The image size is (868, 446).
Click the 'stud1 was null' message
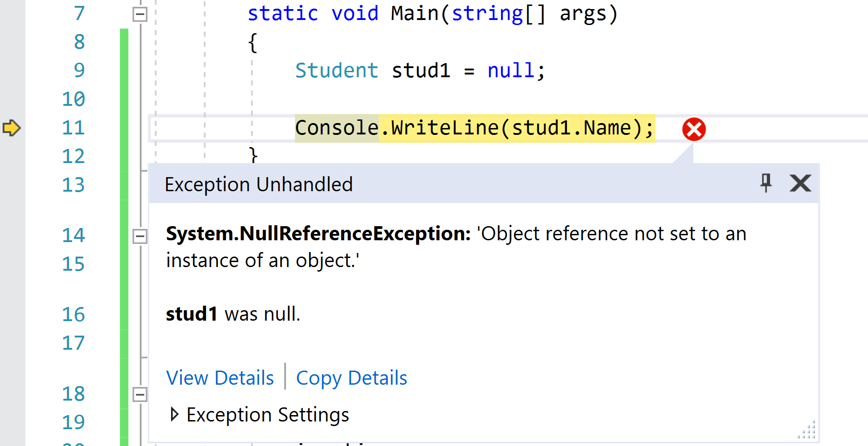coord(233,314)
